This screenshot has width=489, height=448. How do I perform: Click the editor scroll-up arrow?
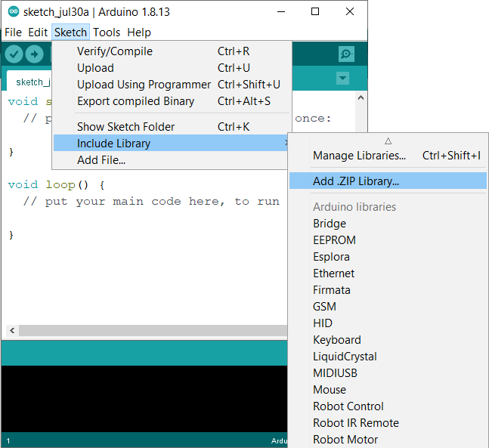pos(361,98)
